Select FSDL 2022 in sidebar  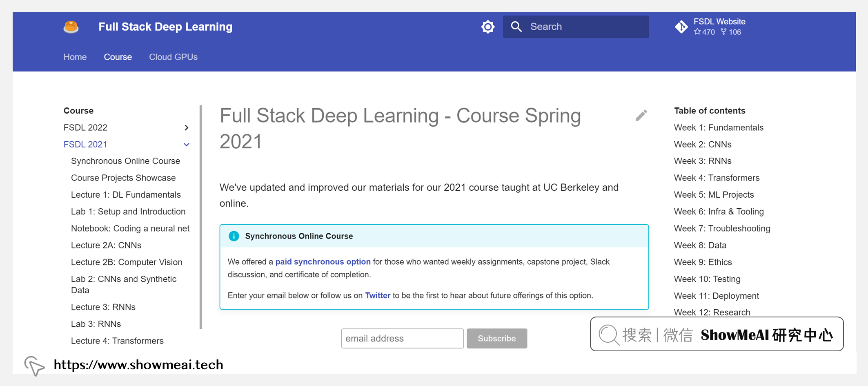(85, 127)
